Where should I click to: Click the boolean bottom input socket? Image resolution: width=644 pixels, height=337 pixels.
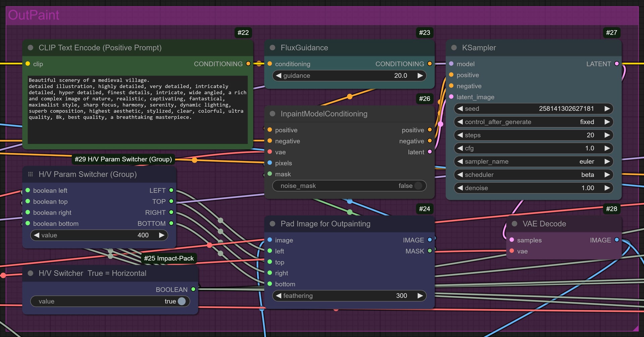point(28,223)
